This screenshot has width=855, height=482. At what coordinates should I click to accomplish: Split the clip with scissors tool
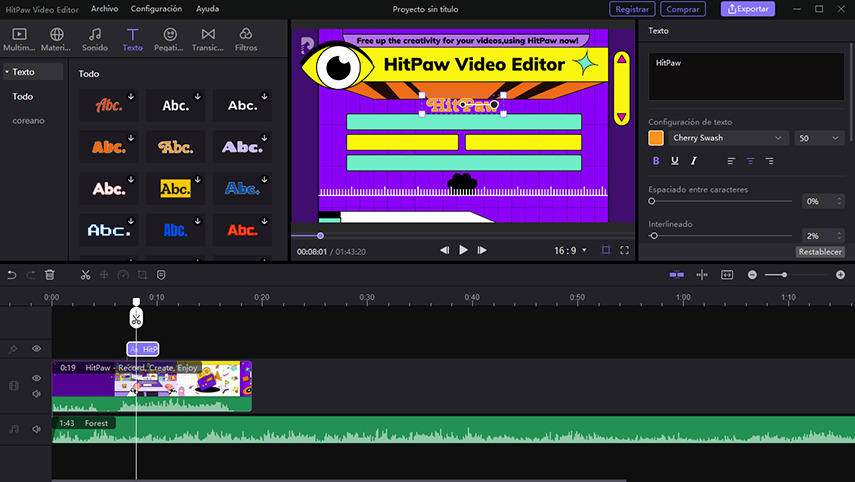(86, 275)
